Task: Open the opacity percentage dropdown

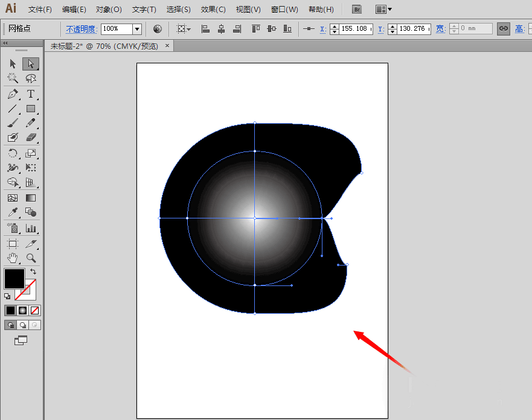Action: pos(137,28)
